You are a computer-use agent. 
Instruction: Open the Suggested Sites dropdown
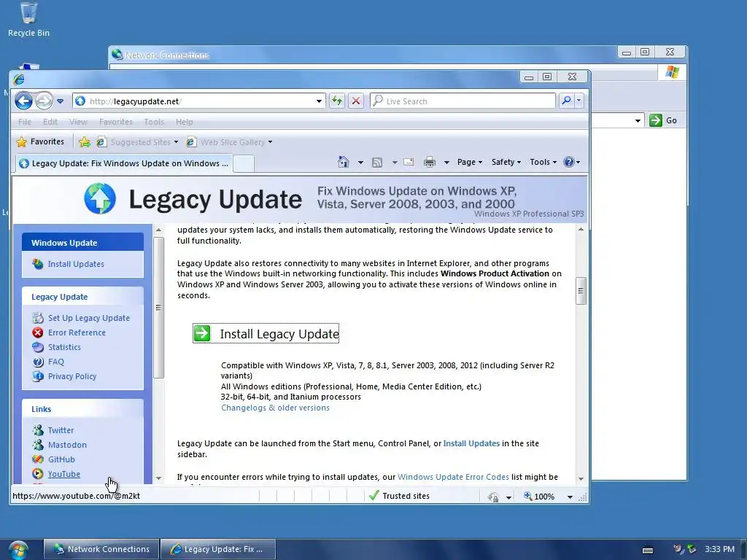point(138,142)
